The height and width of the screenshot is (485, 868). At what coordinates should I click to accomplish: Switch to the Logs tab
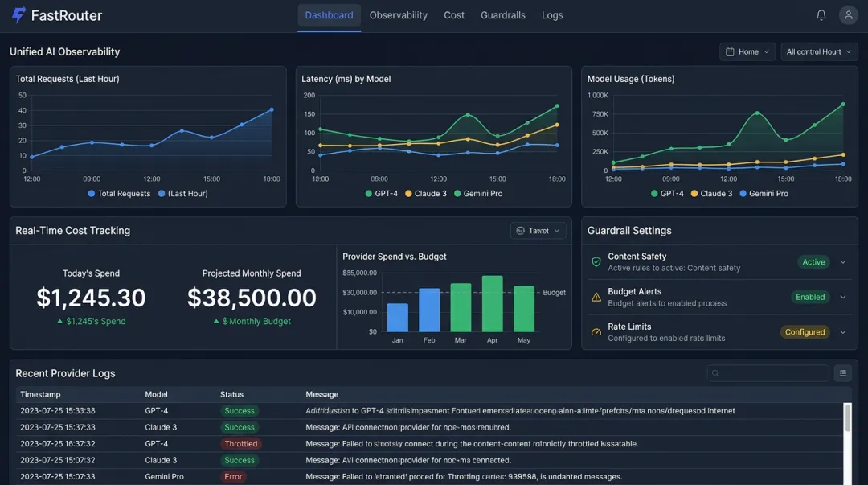click(552, 15)
